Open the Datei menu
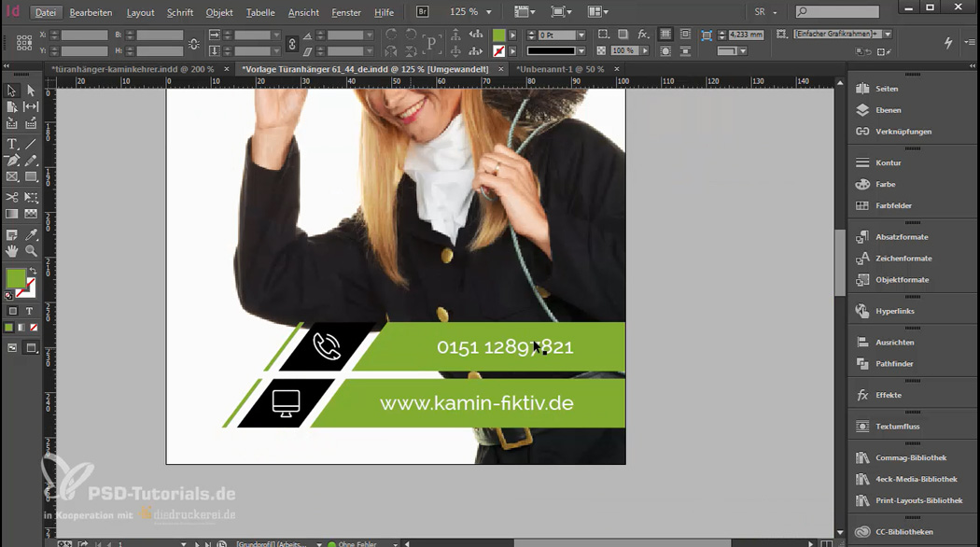This screenshot has height=547, width=980. [x=46, y=12]
